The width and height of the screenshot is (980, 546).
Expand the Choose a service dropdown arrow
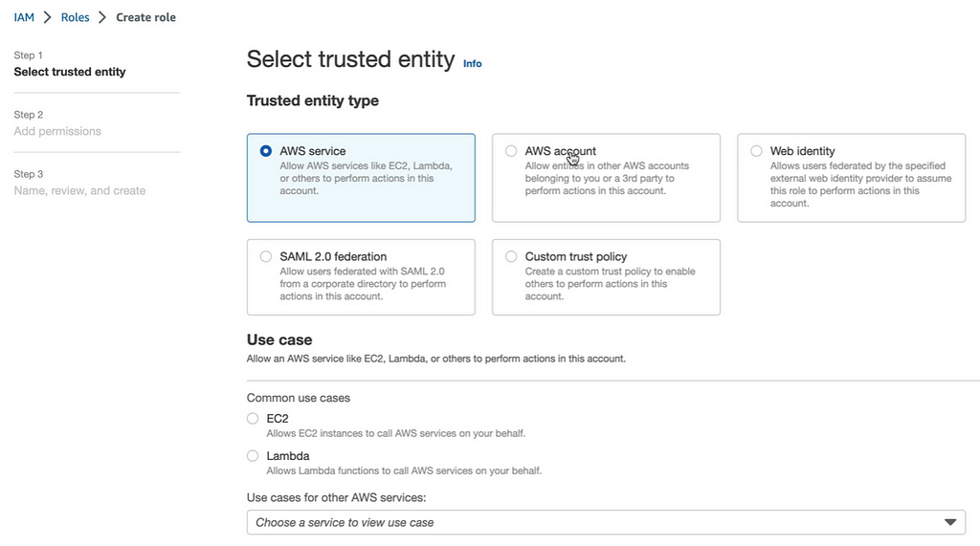pyautogui.click(x=950, y=522)
